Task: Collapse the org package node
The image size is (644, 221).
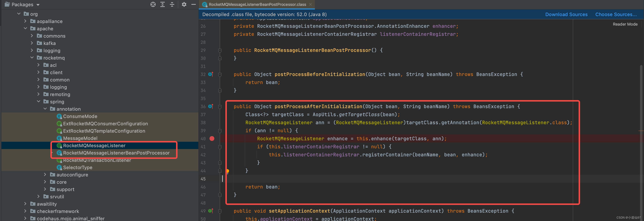Action: (x=19, y=14)
